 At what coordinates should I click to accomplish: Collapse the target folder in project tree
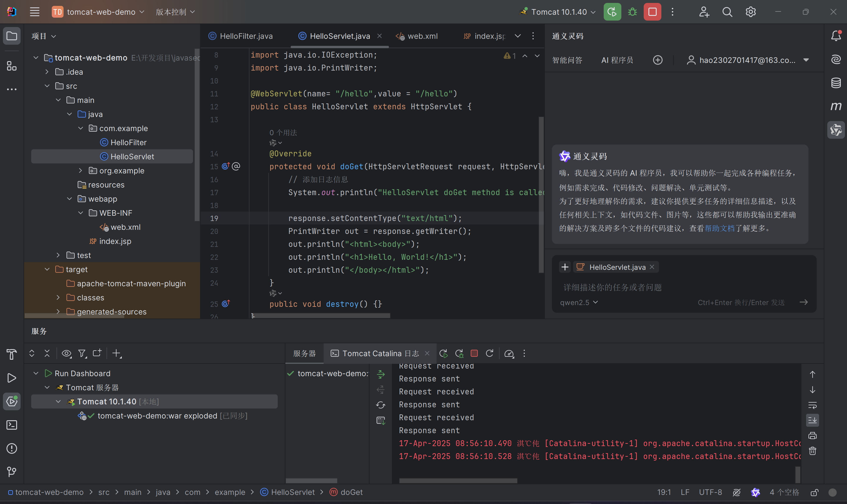coord(47,269)
